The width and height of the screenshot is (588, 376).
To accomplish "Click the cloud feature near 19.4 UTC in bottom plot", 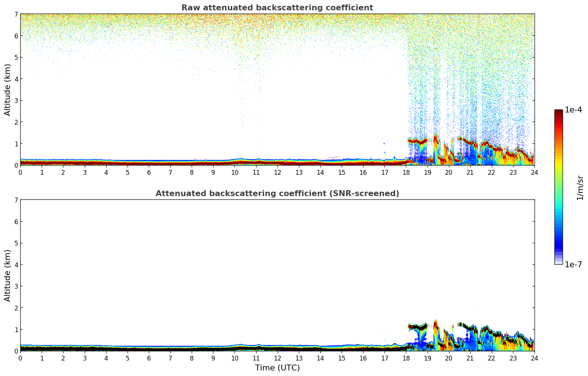I will [x=436, y=334].
